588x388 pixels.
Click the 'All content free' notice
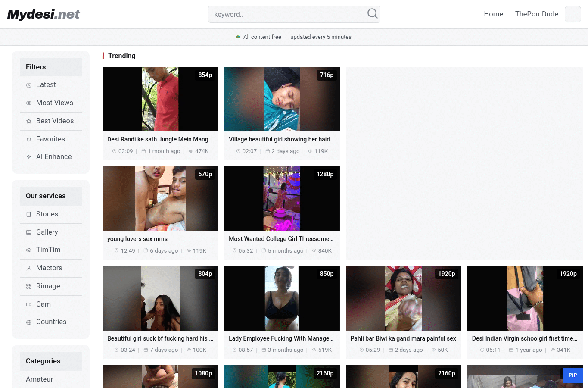pos(262,37)
